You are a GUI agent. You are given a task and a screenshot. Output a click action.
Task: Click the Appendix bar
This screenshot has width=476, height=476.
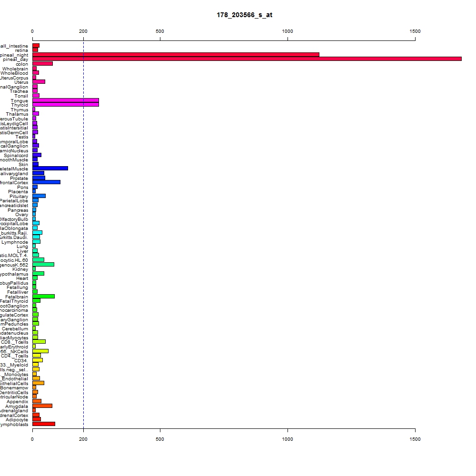point(37,401)
